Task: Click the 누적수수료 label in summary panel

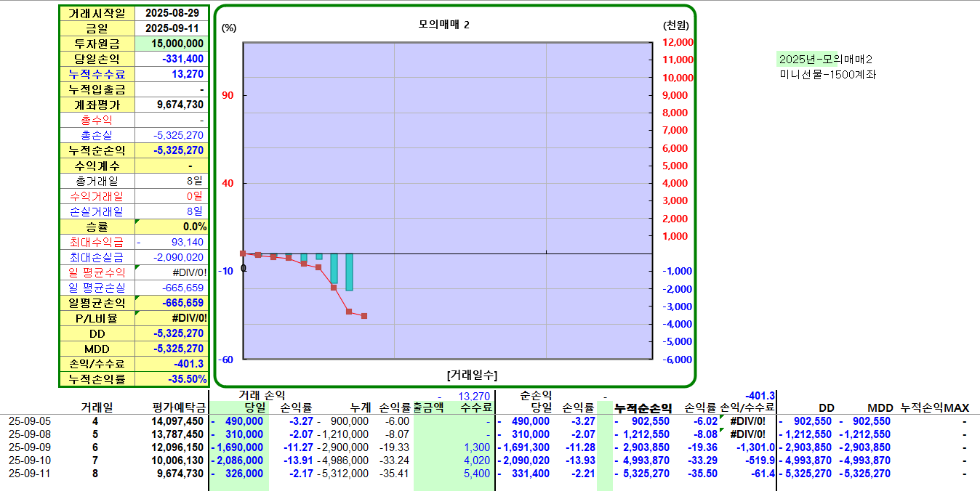Action: click(x=97, y=74)
